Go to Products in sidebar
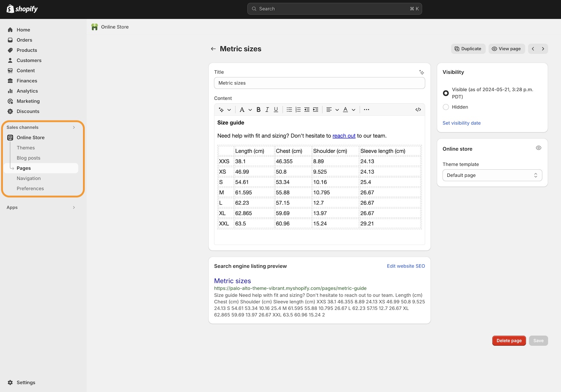Screen dimensions: 561x392 tap(27, 50)
